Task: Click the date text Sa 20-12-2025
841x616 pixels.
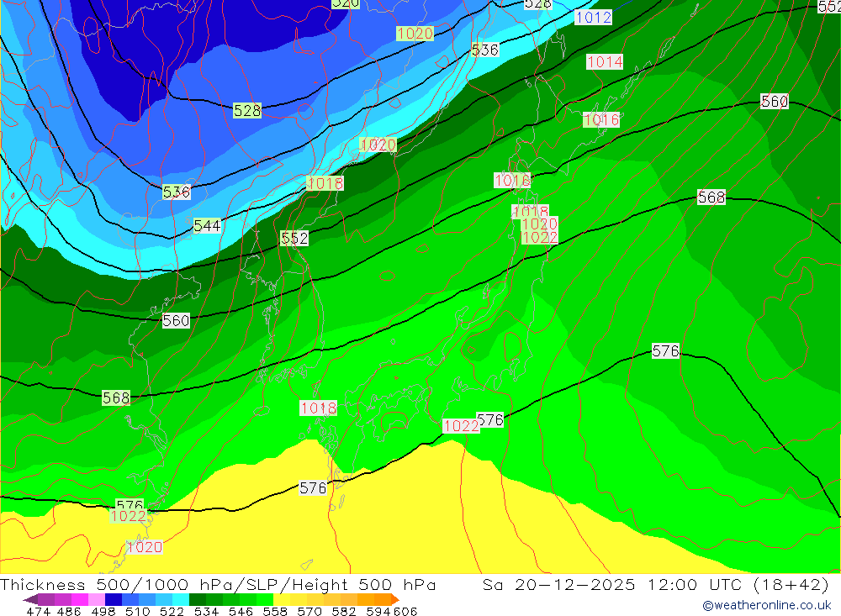Action: [558, 584]
